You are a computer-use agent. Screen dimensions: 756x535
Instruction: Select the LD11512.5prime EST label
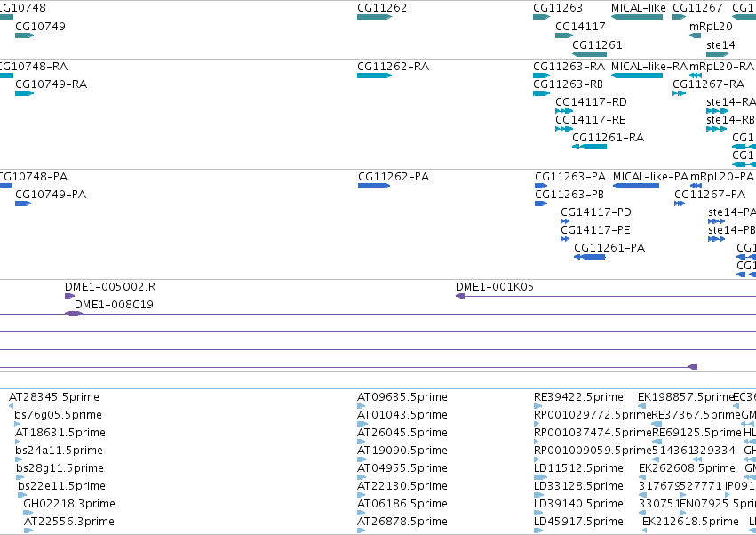point(578,468)
